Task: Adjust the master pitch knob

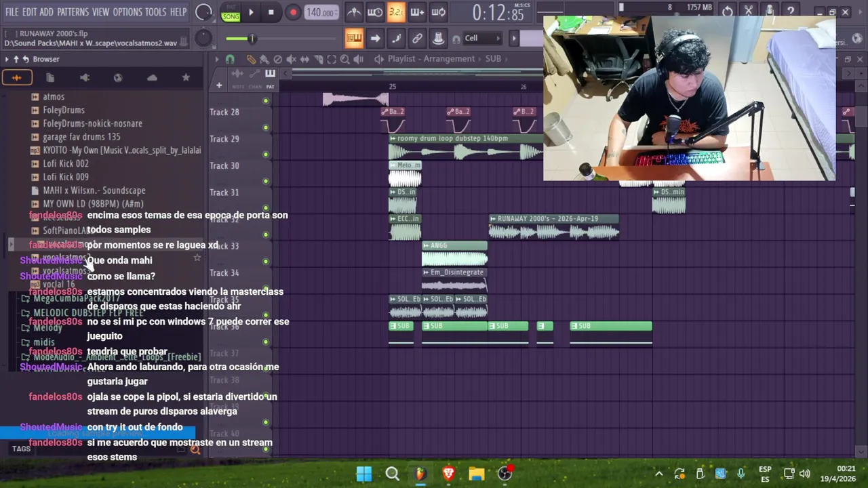Action: pos(203,38)
